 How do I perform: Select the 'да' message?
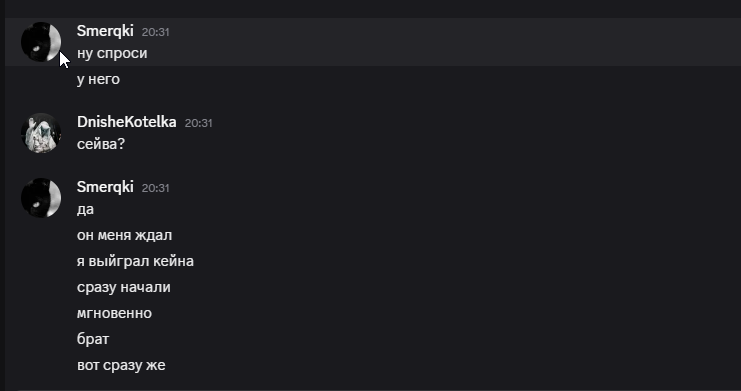click(x=85, y=209)
